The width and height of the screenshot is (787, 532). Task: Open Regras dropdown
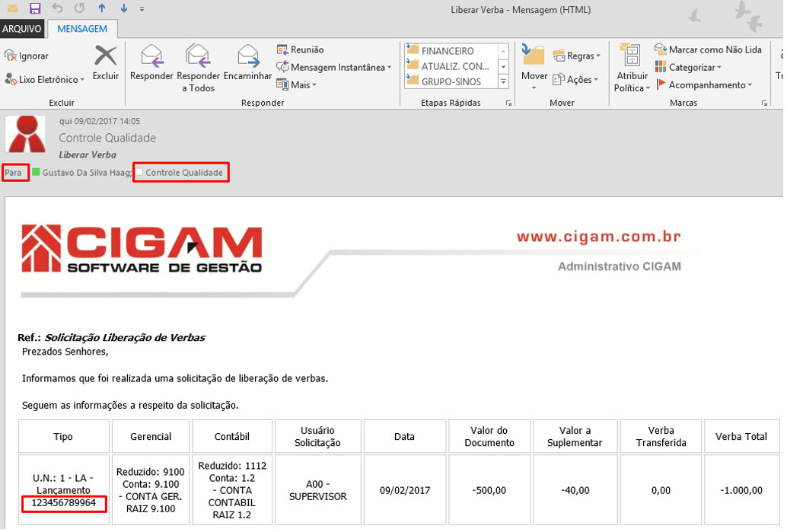pyautogui.click(x=576, y=56)
